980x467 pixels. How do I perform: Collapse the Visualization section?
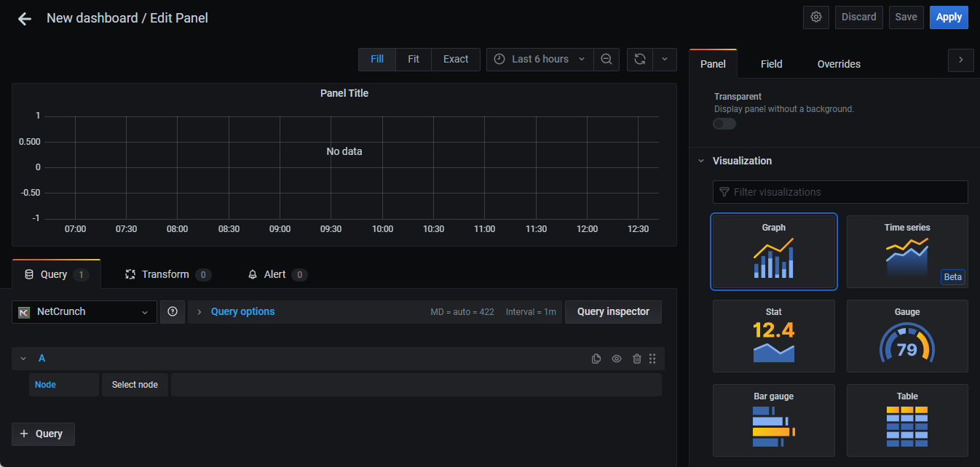pyautogui.click(x=701, y=161)
